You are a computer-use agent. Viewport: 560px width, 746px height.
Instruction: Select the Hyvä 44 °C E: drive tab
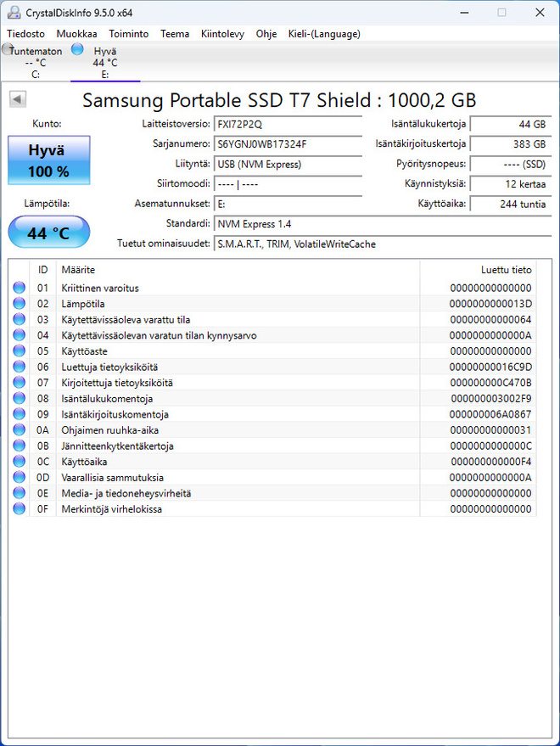[105, 62]
